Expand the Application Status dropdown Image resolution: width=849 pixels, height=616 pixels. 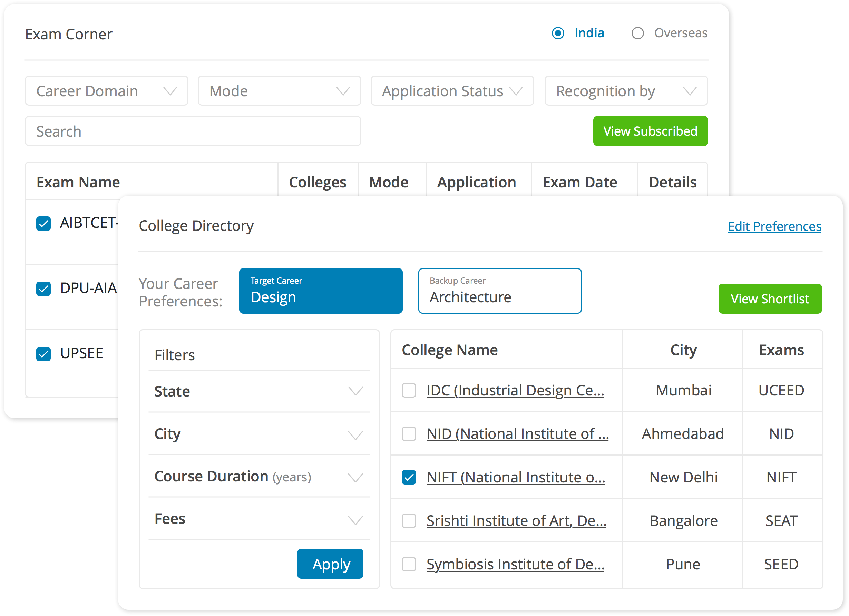coord(452,91)
